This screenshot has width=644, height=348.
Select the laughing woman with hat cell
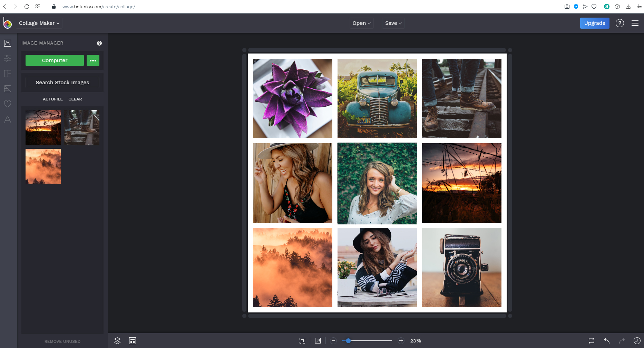coord(293,183)
